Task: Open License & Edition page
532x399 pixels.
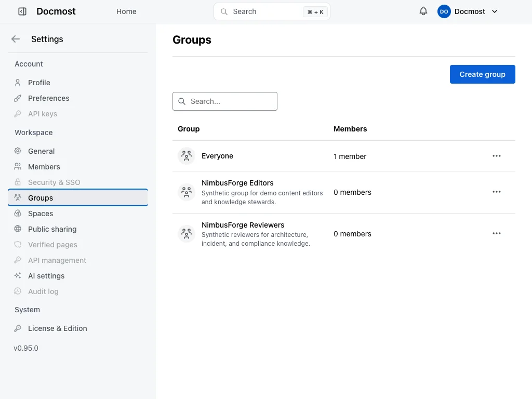Action: click(78, 328)
